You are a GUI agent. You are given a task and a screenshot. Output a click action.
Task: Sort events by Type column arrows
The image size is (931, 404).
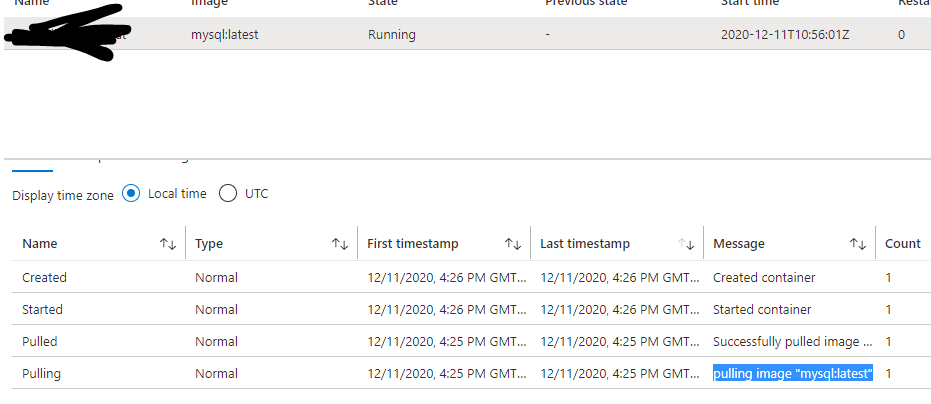click(340, 244)
